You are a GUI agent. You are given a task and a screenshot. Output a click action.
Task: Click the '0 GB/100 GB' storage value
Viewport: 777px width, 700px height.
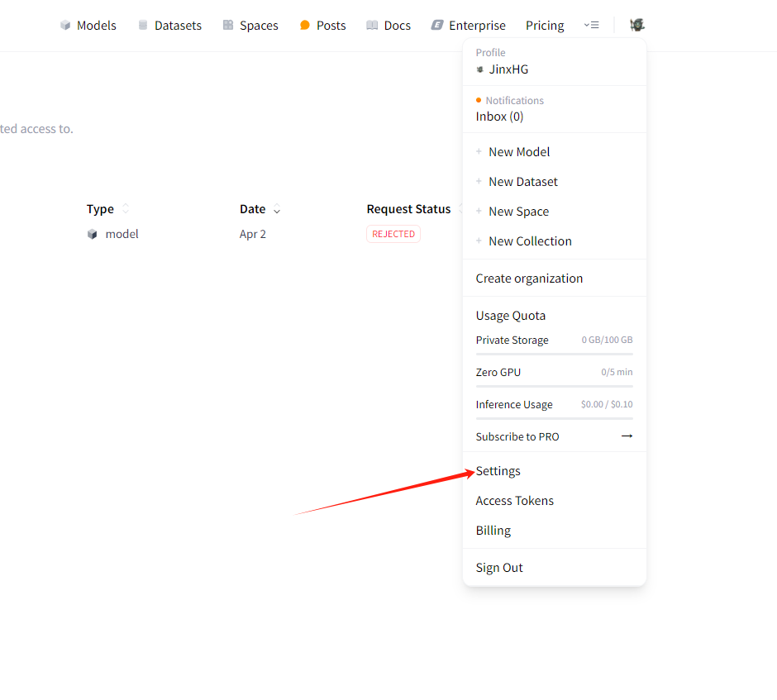607,340
